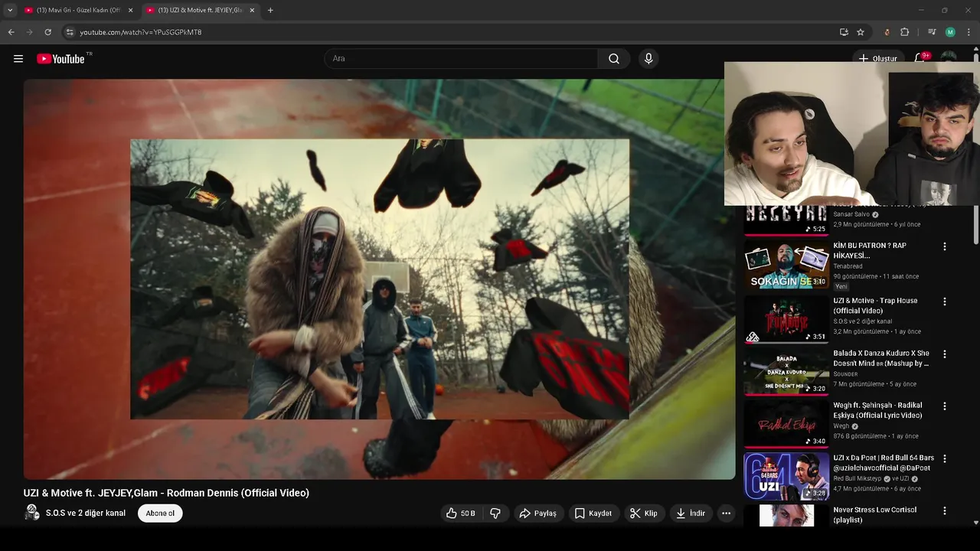Open the UZI 64 Bars thumbnail

(x=786, y=476)
